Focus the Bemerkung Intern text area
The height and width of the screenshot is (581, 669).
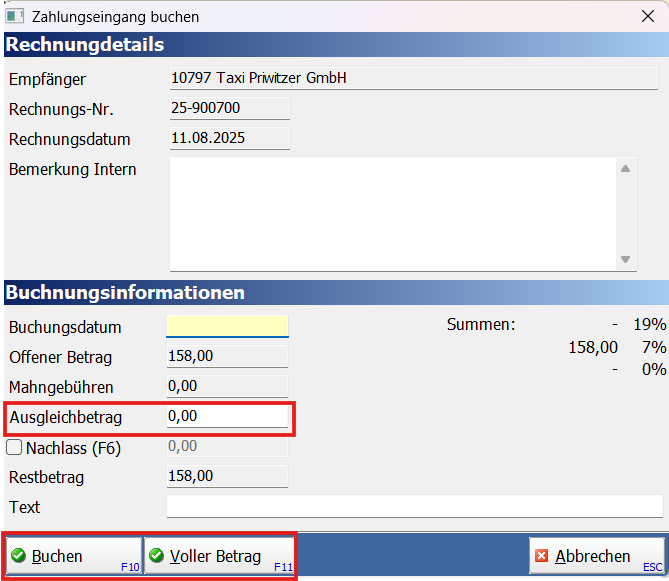click(x=390, y=213)
